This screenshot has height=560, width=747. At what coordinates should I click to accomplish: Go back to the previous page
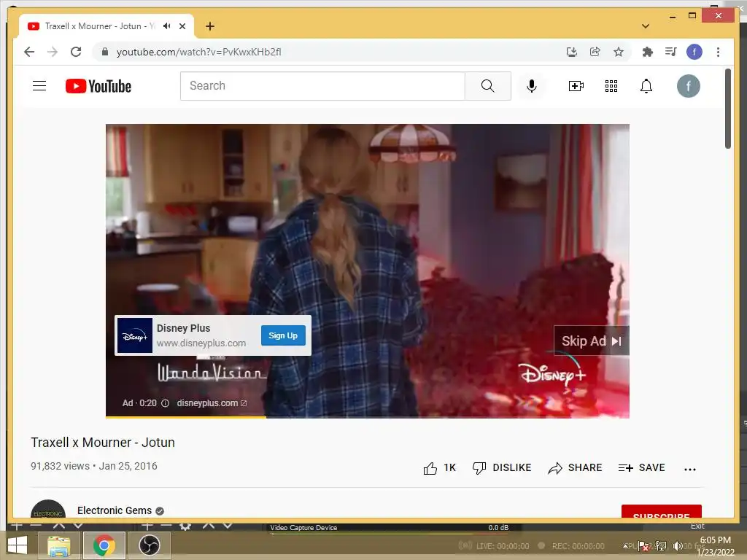pyautogui.click(x=29, y=52)
